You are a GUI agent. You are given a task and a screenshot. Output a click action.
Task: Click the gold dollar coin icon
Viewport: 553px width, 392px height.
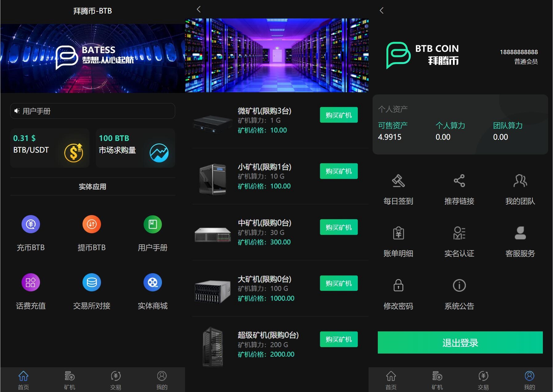(74, 153)
